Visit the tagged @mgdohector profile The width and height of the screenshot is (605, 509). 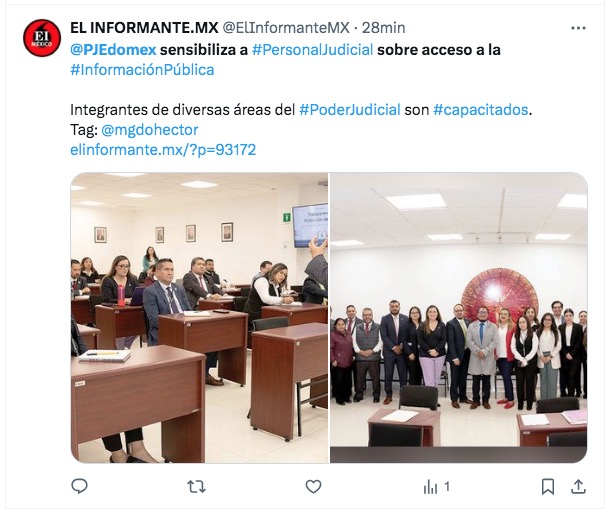tap(150, 130)
